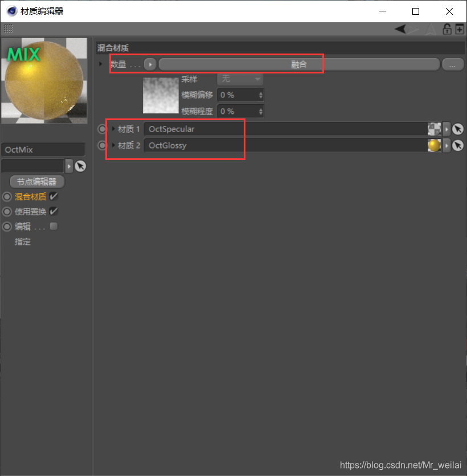
Task: Click the up arrow navigation icon
Action: [431, 29]
